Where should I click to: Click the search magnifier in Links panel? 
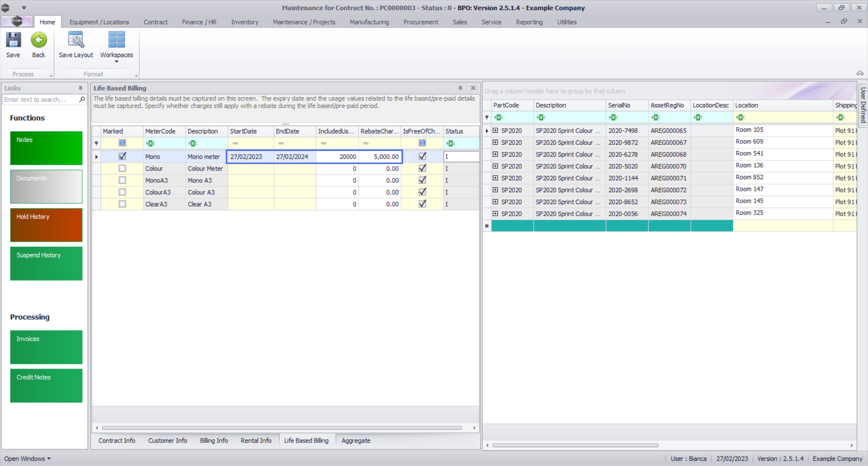pyautogui.click(x=82, y=100)
